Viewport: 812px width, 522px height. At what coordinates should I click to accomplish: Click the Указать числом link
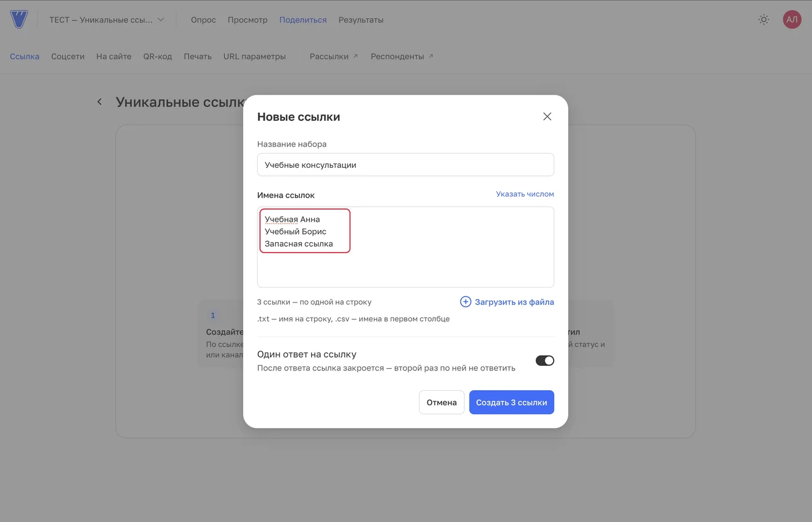525,194
